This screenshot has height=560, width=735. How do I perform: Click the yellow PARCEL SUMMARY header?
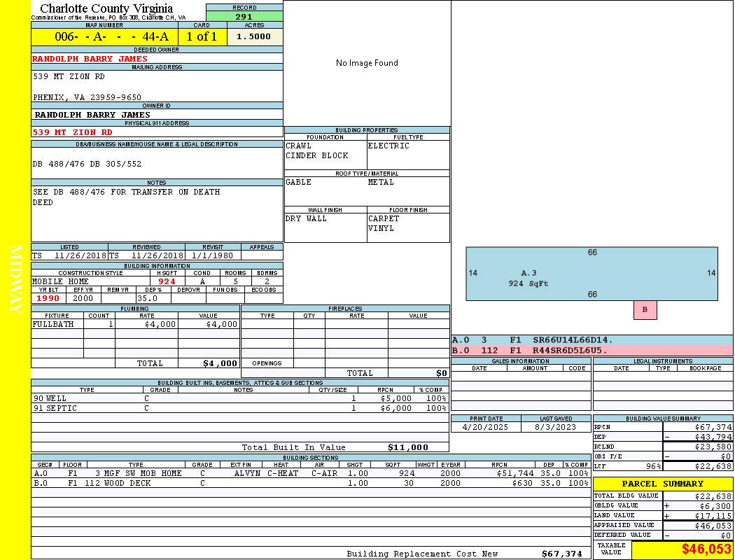point(662,484)
